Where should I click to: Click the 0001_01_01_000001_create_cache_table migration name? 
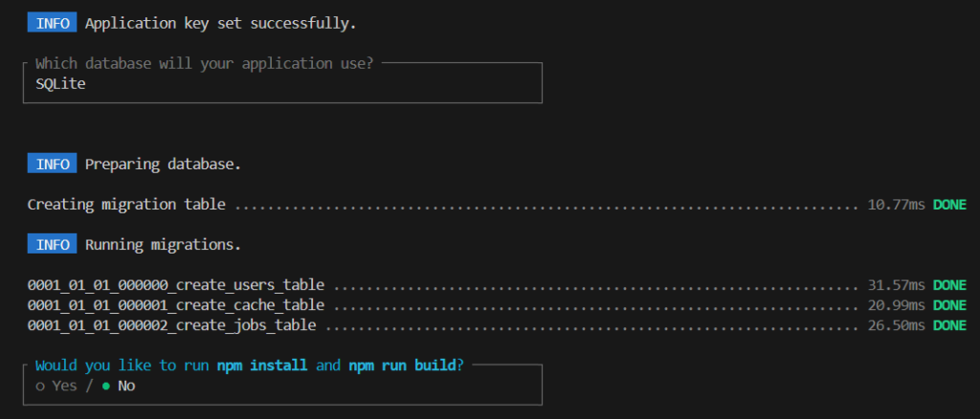click(x=176, y=305)
